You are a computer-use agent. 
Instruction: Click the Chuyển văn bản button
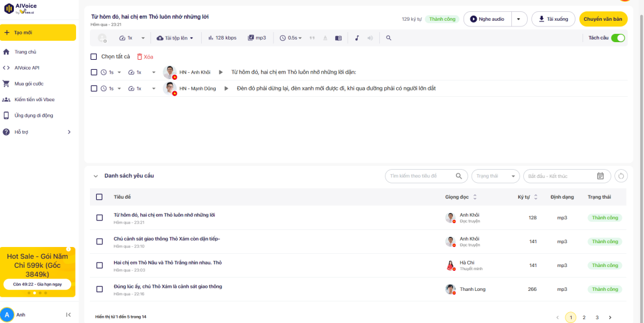pyautogui.click(x=602, y=19)
